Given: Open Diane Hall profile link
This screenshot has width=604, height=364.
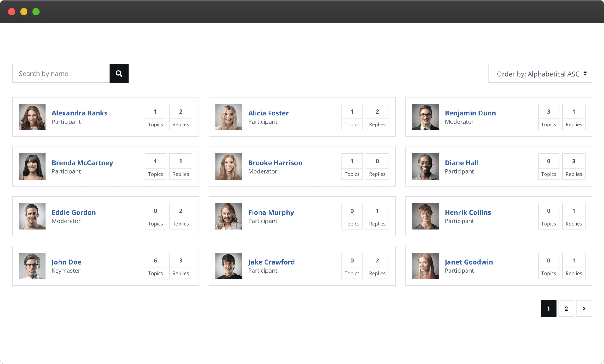Looking at the screenshot, I should 462,163.
